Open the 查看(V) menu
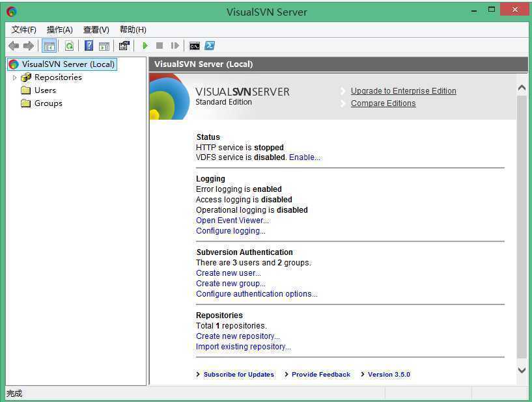The image size is (532, 402). coord(96,30)
